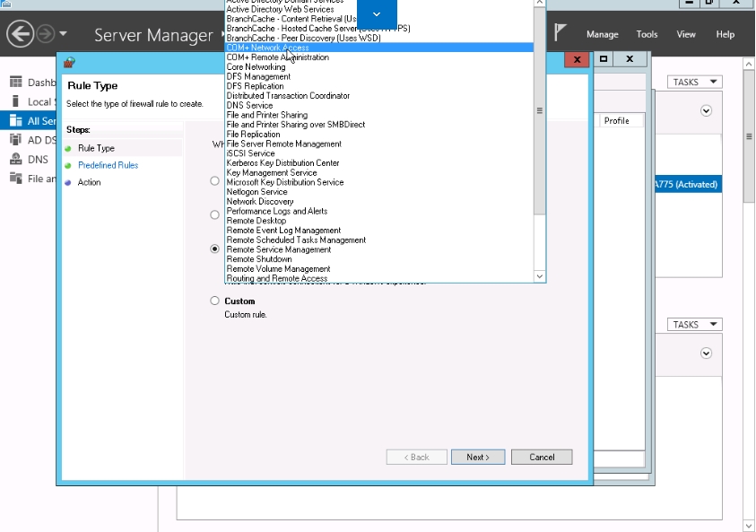Viewport: 756px width, 532px height.
Task: Go to AD DS in the sidebar
Action: 15,140
